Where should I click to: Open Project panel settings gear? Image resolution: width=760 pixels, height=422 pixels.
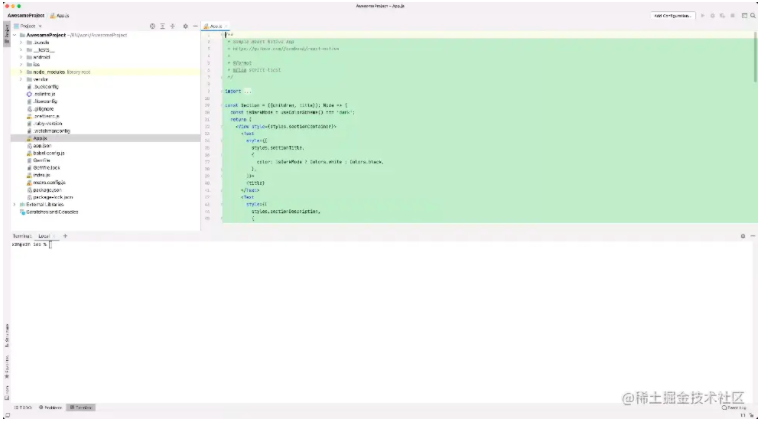186,25
